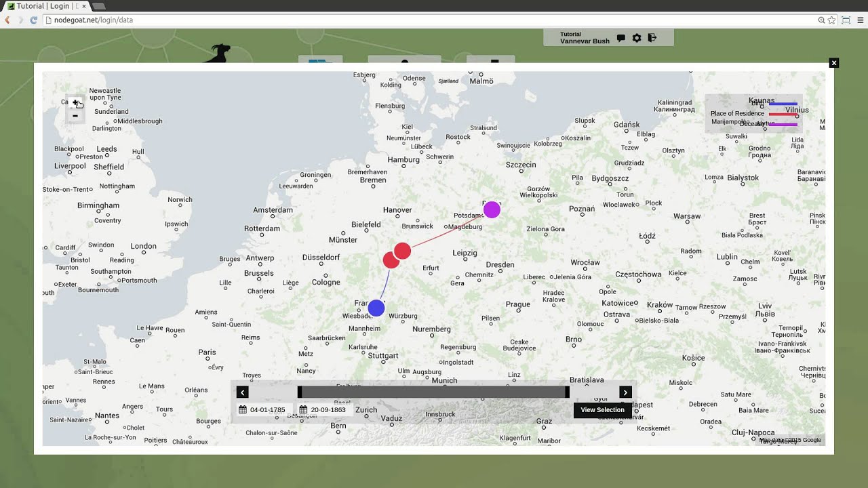Image resolution: width=868 pixels, height=488 pixels.
Task: Select the purple deceased dot near Potsdam
Action: pos(492,209)
